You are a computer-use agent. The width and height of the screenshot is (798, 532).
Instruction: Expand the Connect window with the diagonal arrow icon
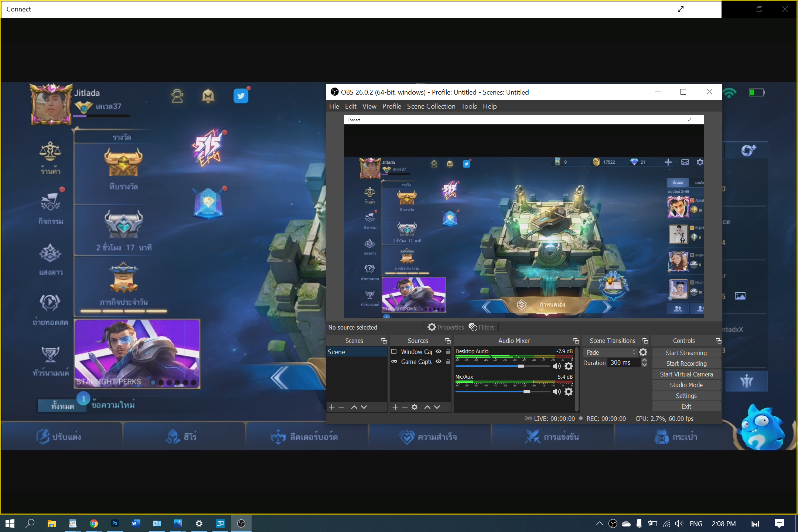tap(681, 9)
